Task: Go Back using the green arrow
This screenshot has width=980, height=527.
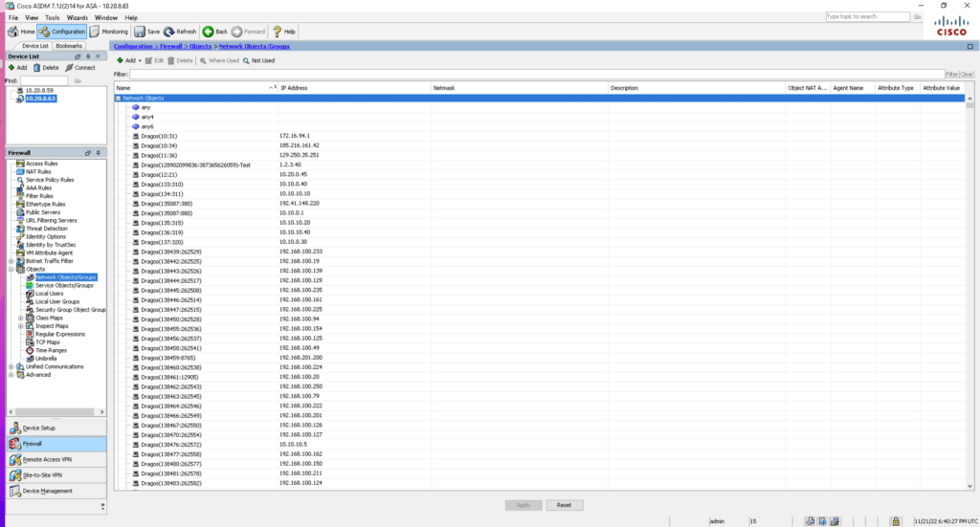Action: point(215,32)
